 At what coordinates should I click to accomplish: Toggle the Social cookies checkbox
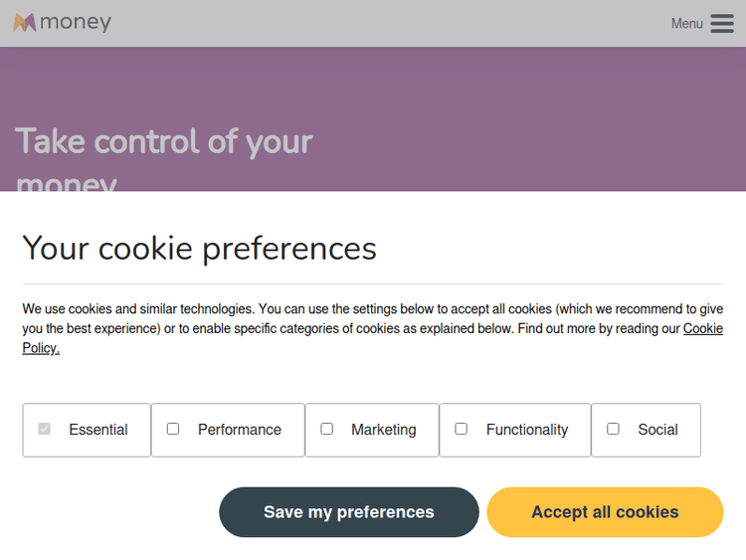pos(613,429)
